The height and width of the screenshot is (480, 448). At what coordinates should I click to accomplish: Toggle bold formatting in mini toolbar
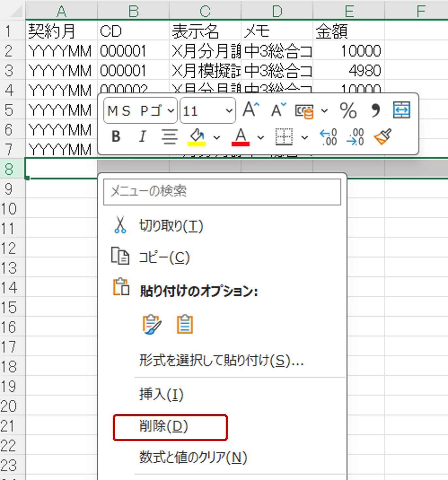(x=116, y=137)
